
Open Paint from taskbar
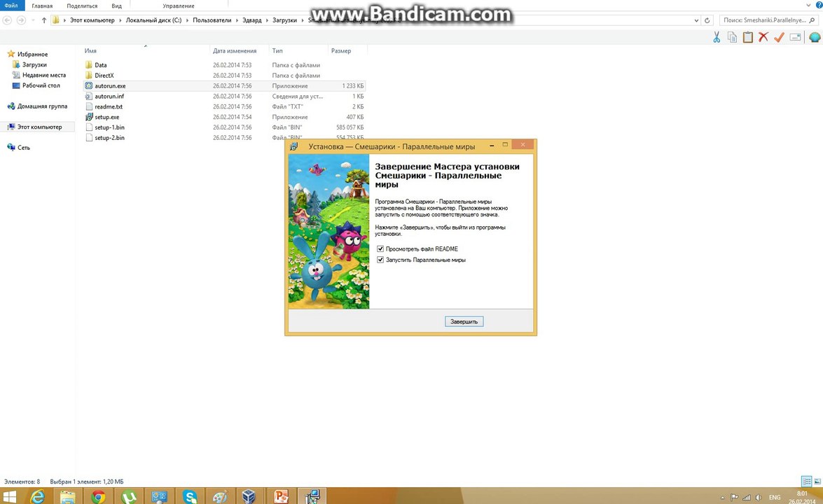[x=220, y=496]
